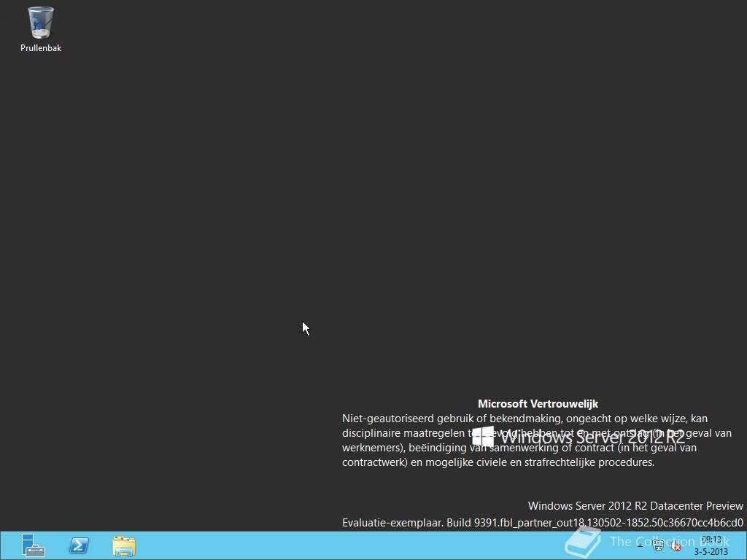Launch Windows PowerShell from the taskbar
Screen dimensions: 747x560
coord(79,545)
